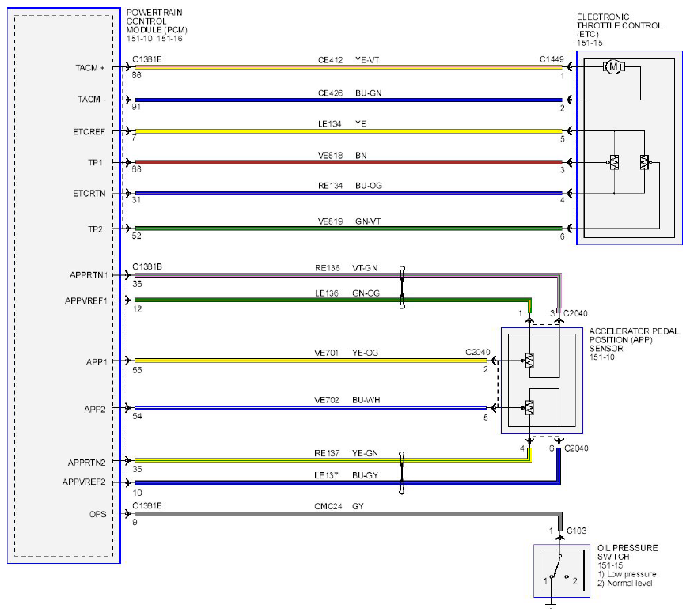The height and width of the screenshot is (616, 690).
Task: Click the ground symbol below oil switch
Action: [551, 607]
